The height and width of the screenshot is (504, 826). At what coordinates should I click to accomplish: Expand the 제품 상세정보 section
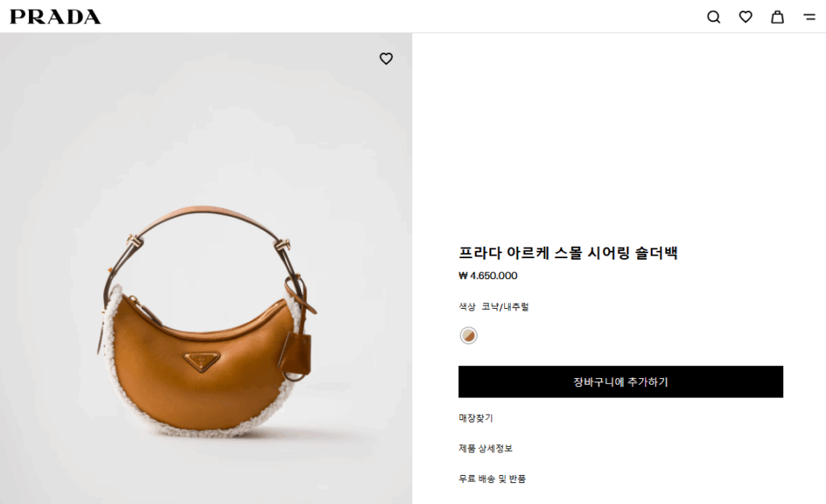[485, 448]
